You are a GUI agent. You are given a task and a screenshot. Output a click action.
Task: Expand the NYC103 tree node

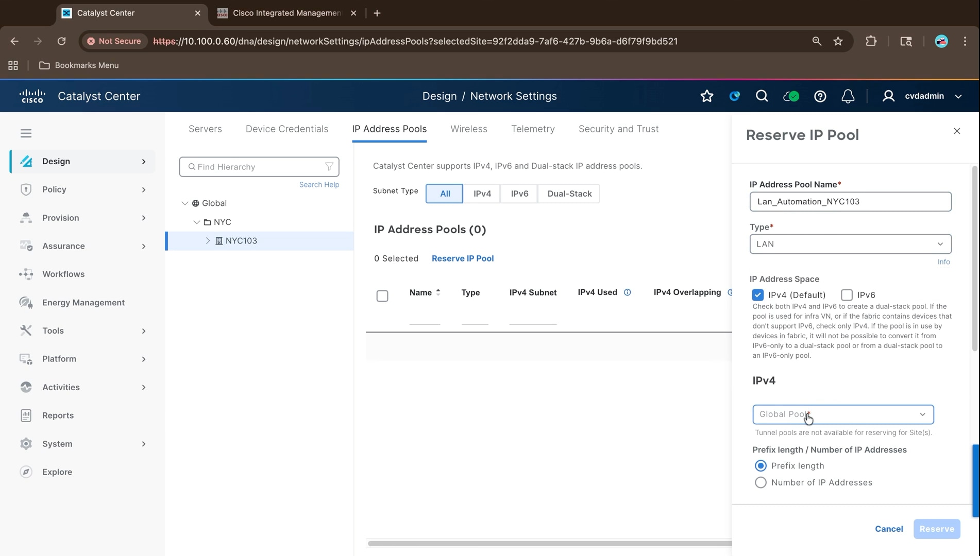pyautogui.click(x=208, y=241)
